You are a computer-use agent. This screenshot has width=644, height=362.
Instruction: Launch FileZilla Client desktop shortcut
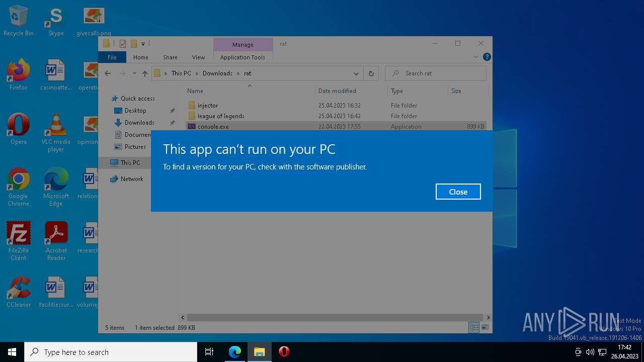[x=19, y=241]
